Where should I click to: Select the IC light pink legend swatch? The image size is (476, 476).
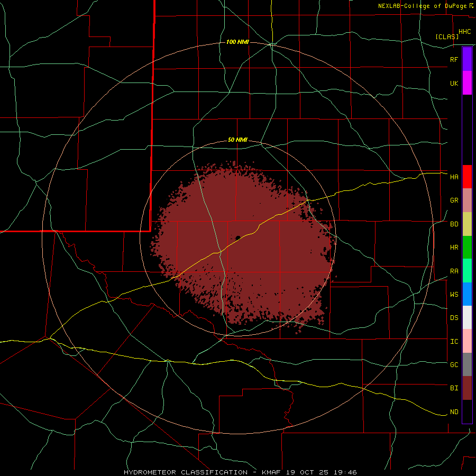(467, 341)
